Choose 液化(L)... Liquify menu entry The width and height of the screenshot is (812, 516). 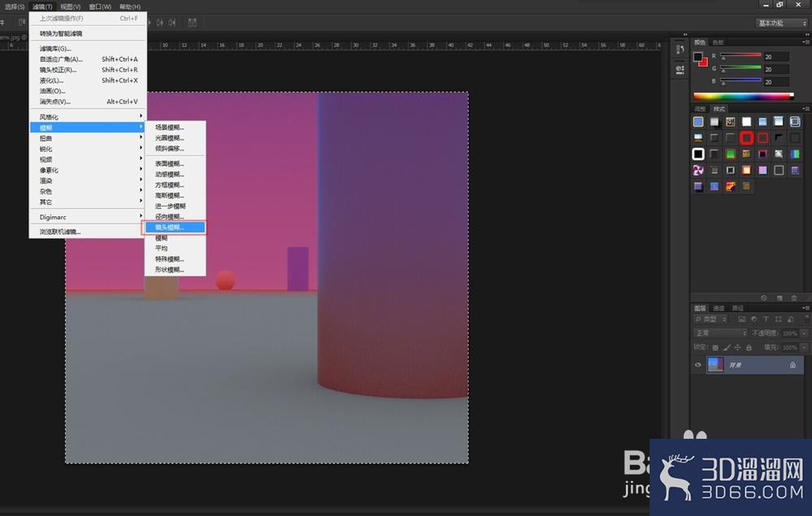pyautogui.click(x=88, y=80)
